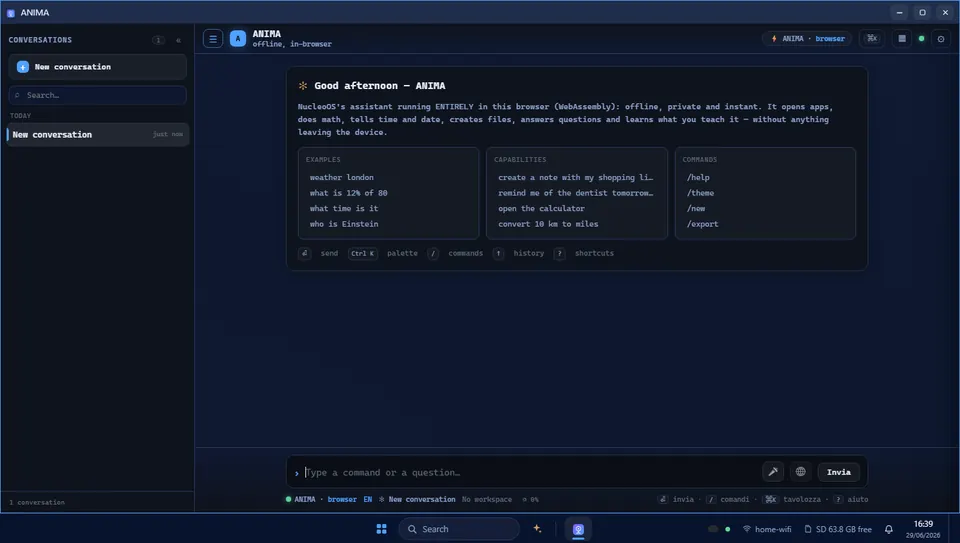Open the Start menu from the taskbar
Screen dimensions: 960x543
pos(381,529)
